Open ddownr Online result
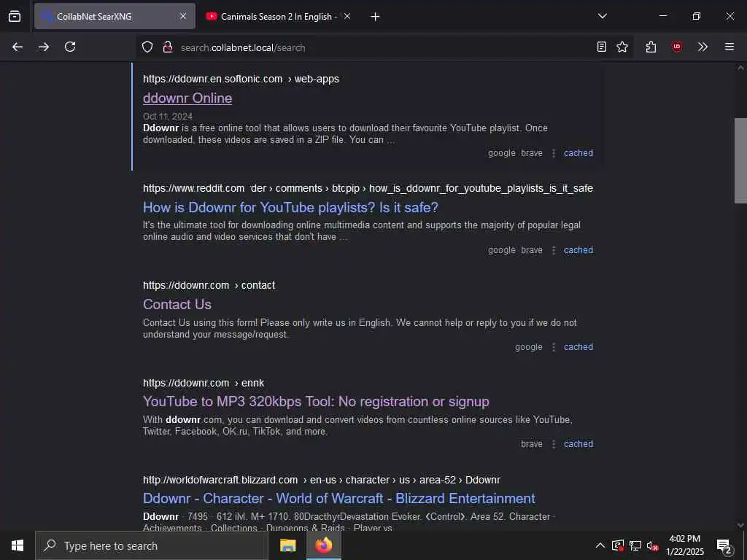The height and width of the screenshot is (560, 747). click(x=187, y=98)
